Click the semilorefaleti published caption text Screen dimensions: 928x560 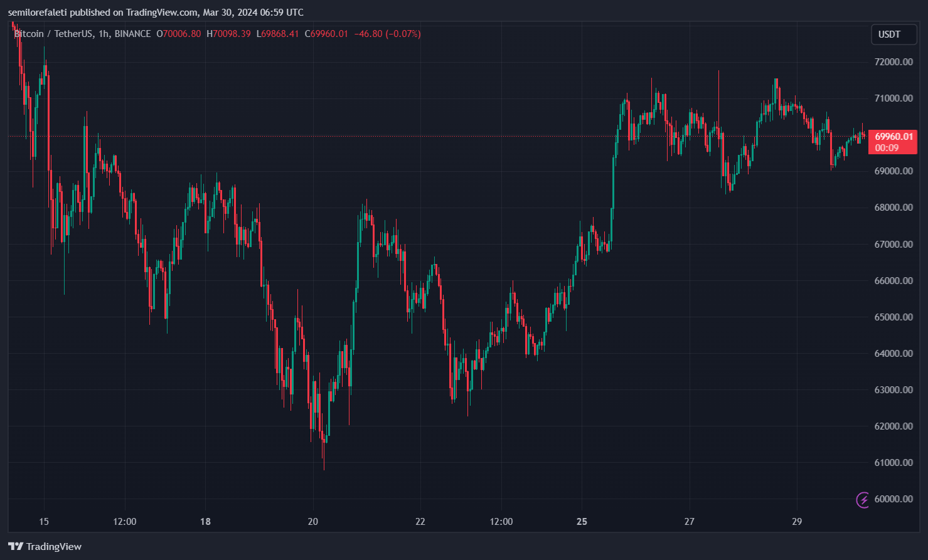coord(156,13)
